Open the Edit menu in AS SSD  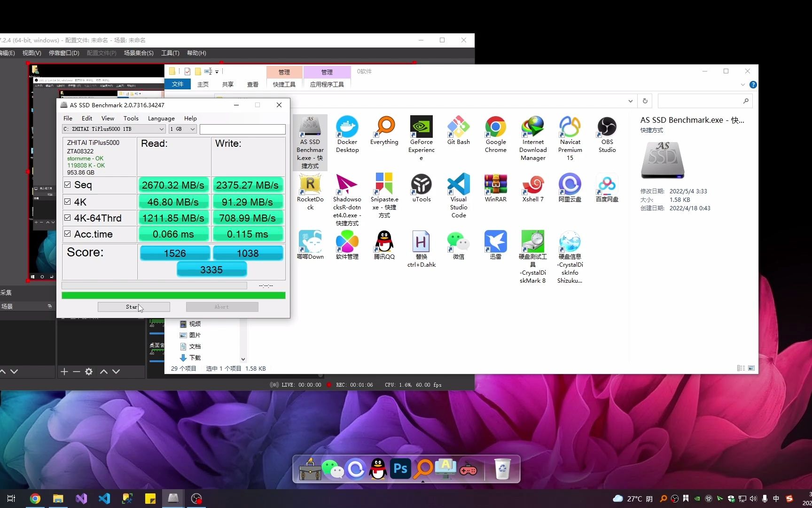[x=87, y=118]
